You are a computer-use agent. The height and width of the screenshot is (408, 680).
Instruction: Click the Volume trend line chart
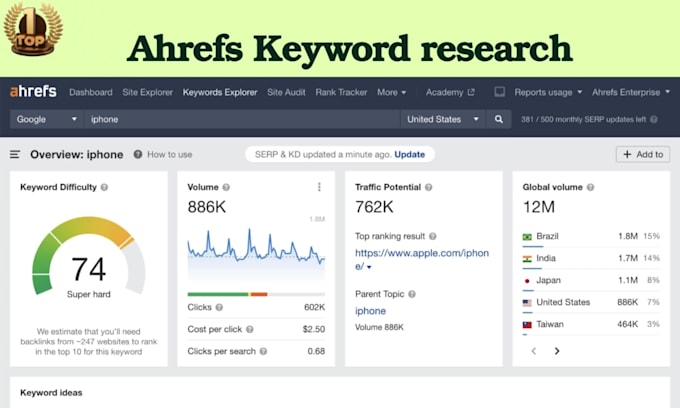(x=256, y=251)
